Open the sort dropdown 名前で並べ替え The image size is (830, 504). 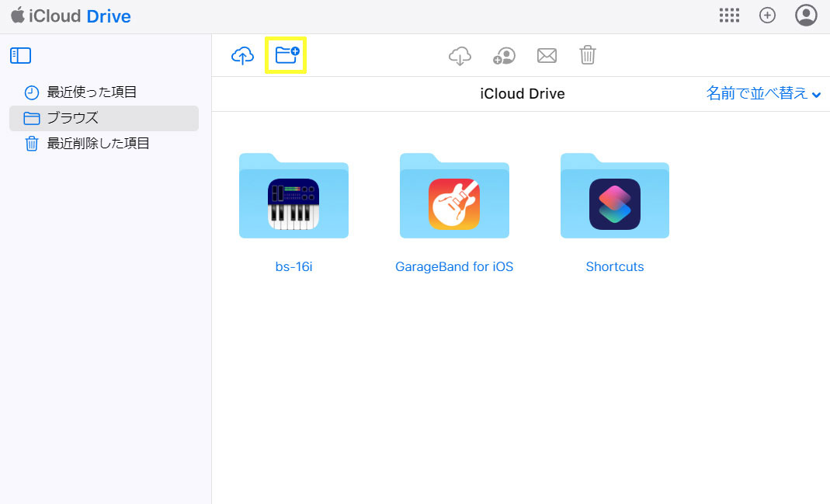763,94
